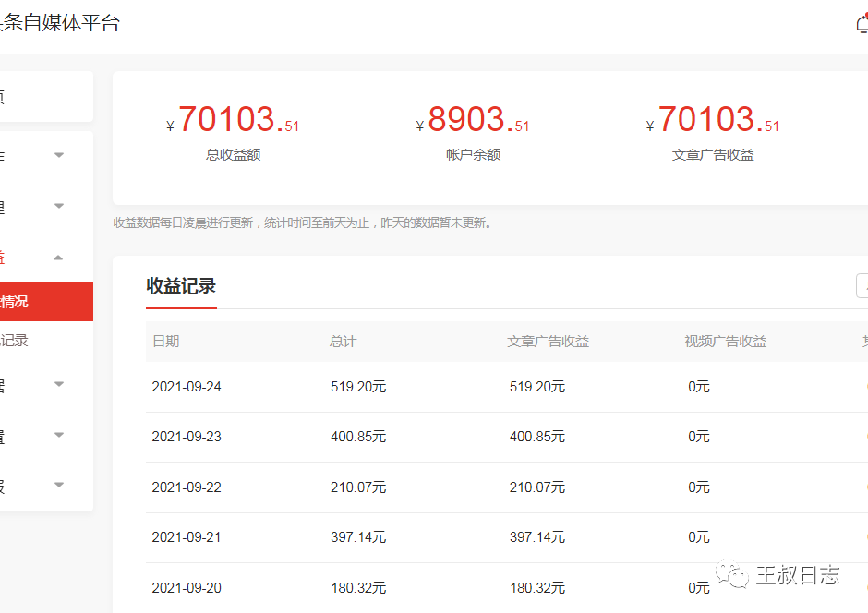
Task: Click the 视频广告收益 column header
Action: click(726, 342)
